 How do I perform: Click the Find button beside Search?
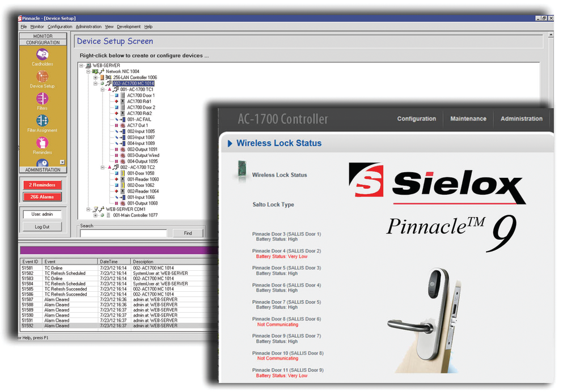(x=188, y=233)
